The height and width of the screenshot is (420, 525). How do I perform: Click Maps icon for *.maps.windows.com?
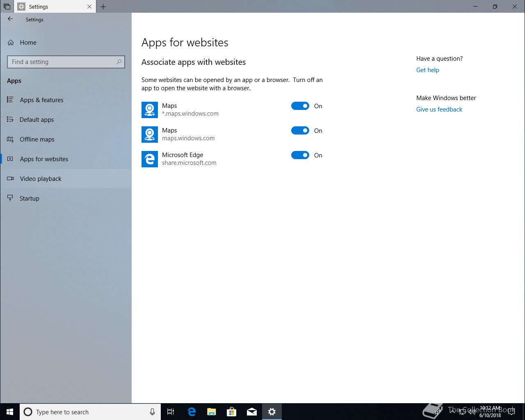coord(150,110)
